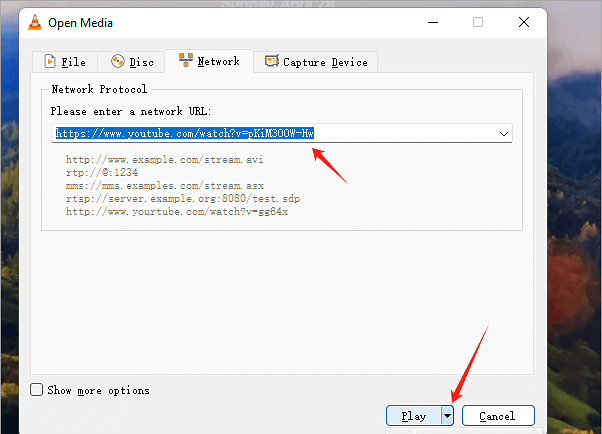
Task: Maximize the Open Media dialog
Action: click(478, 23)
